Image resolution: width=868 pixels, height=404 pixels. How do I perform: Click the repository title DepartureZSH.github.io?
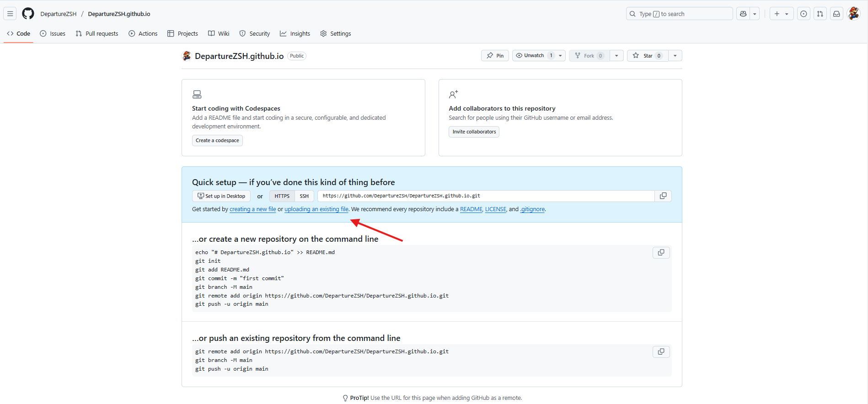pyautogui.click(x=239, y=56)
